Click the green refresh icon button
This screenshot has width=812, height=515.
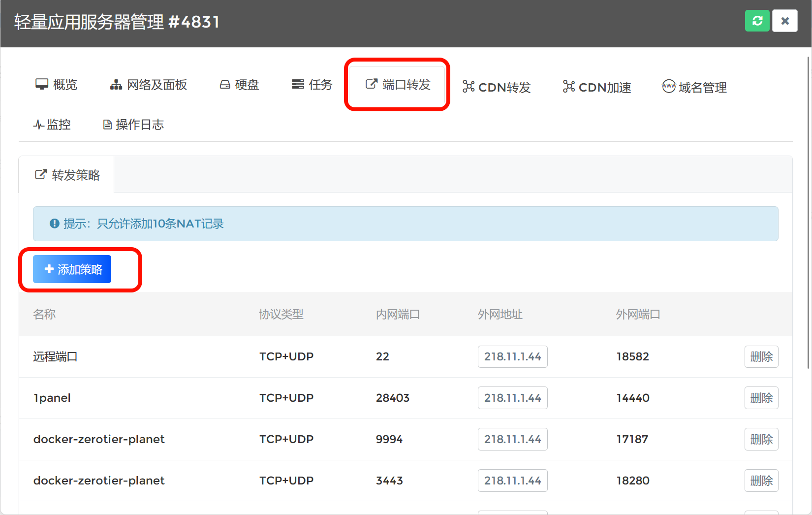pos(757,21)
